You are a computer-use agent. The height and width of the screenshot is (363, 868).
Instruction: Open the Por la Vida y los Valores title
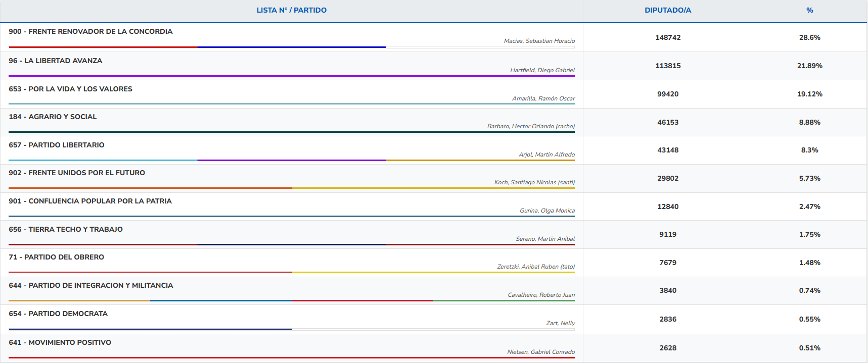[x=70, y=89]
